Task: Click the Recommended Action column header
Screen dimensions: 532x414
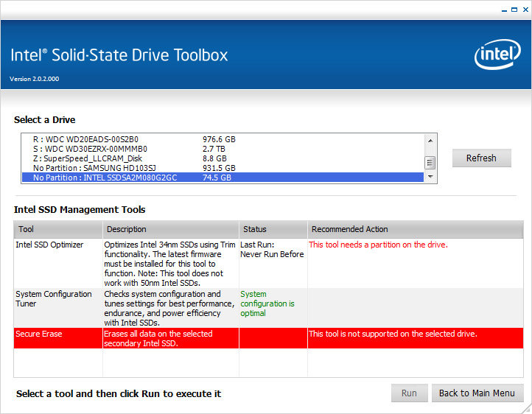Action: [416, 230]
